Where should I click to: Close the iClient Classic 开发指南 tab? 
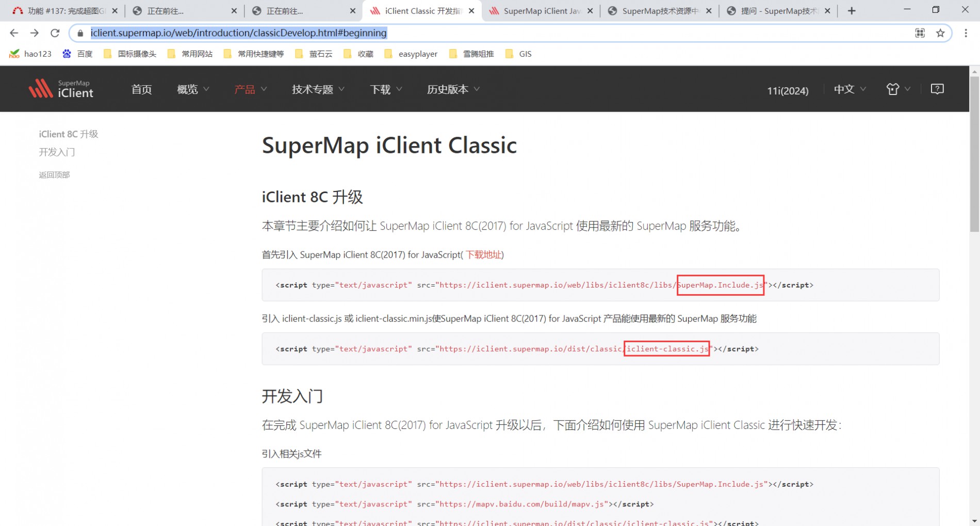tap(471, 11)
